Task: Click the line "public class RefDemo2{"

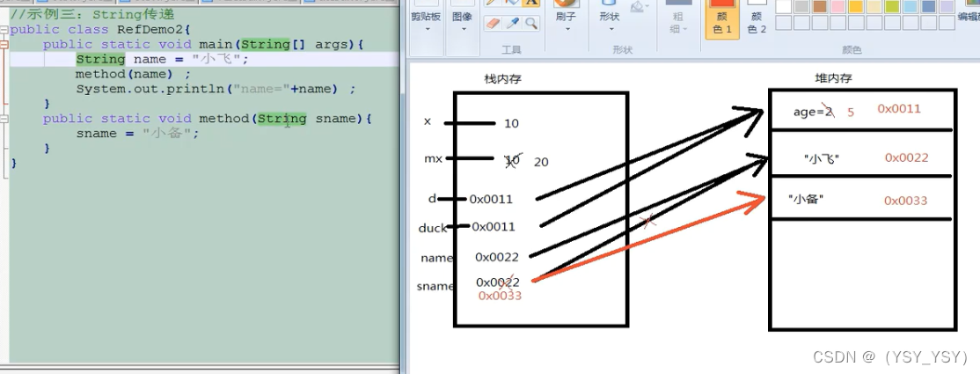Action: 100,29
